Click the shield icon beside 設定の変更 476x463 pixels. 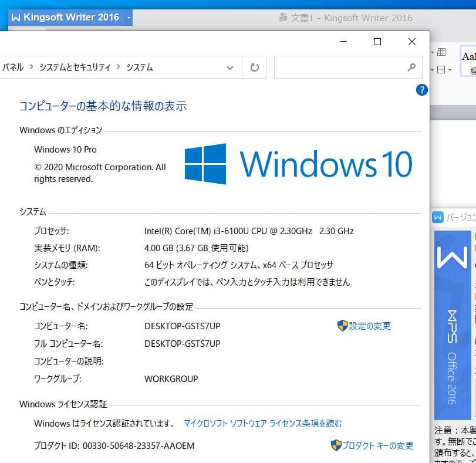342,326
